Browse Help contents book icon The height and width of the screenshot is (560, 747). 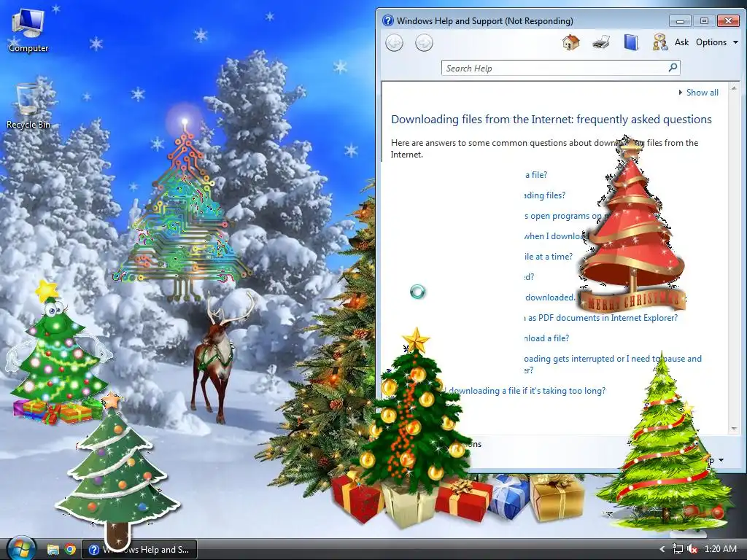(631, 42)
